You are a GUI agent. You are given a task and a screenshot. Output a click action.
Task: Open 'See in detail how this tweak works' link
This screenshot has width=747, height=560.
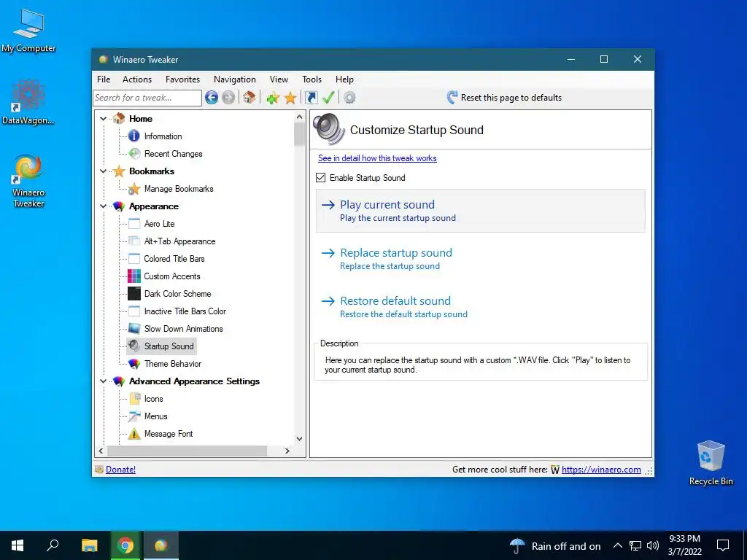click(377, 158)
